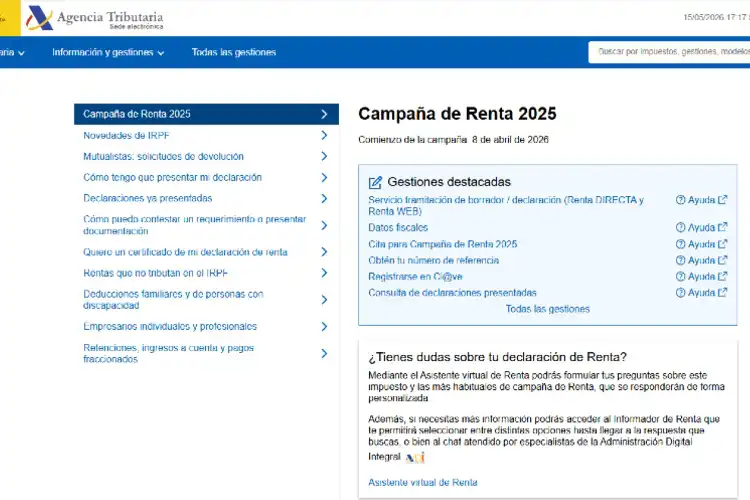750x500 pixels.
Task: Click the Agencia Tributaria logo
Action: point(94,18)
